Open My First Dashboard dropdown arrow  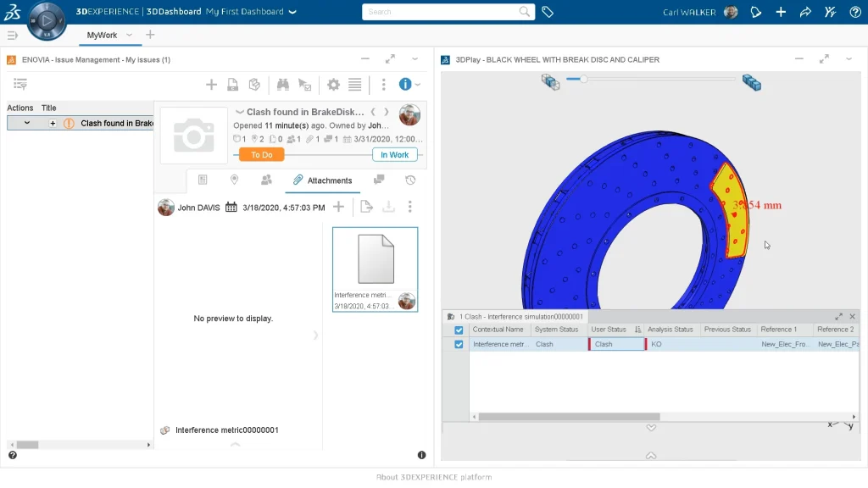click(x=292, y=12)
